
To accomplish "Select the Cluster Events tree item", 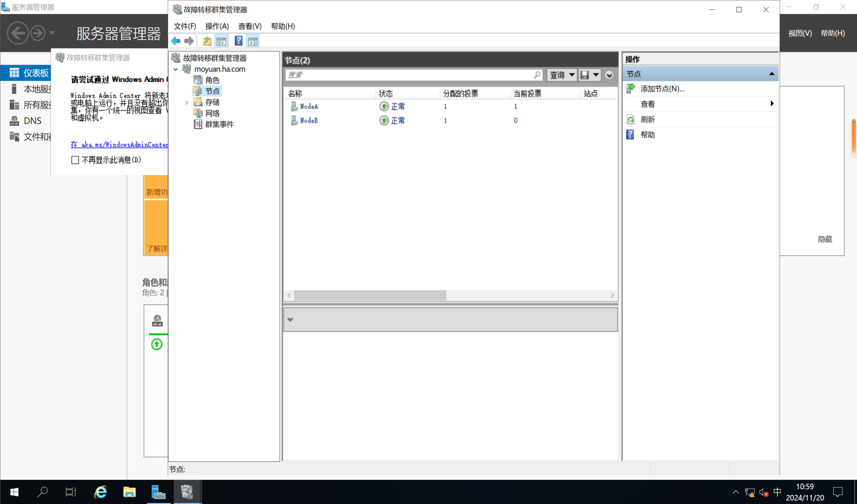I will [219, 124].
